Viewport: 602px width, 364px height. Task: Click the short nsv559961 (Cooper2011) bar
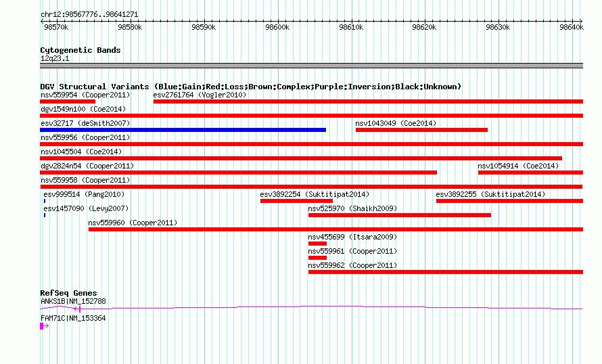point(317,258)
